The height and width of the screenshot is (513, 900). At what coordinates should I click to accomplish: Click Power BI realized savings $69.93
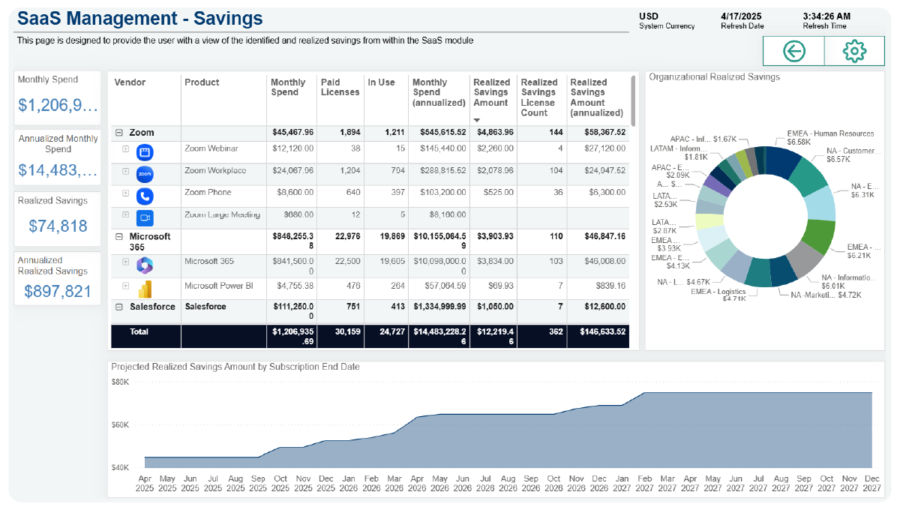(x=499, y=285)
